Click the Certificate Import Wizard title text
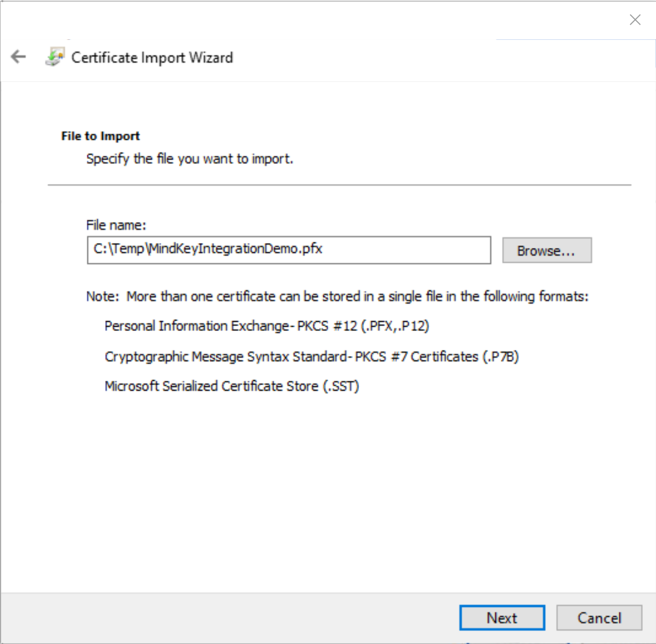Image resolution: width=656 pixels, height=644 pixels. pos(152,57)
